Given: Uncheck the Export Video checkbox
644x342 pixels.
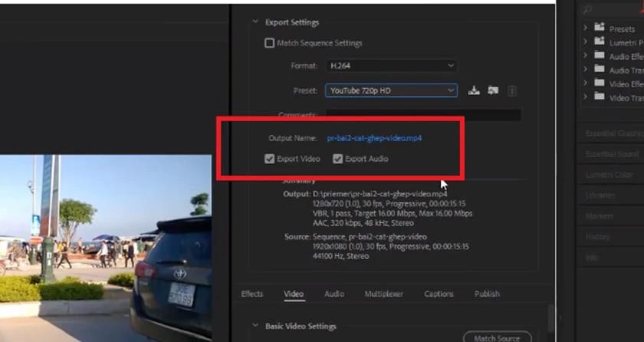Looking at the screenshot, I should (269, 159).
